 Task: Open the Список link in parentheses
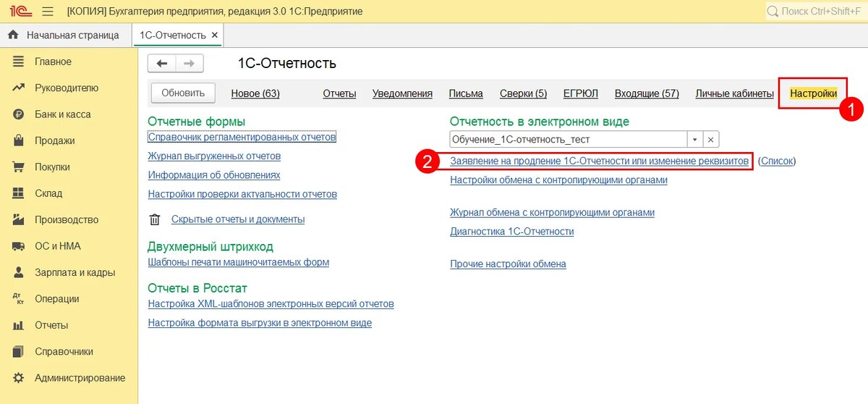pyautogui.click(x=777, y=161)
